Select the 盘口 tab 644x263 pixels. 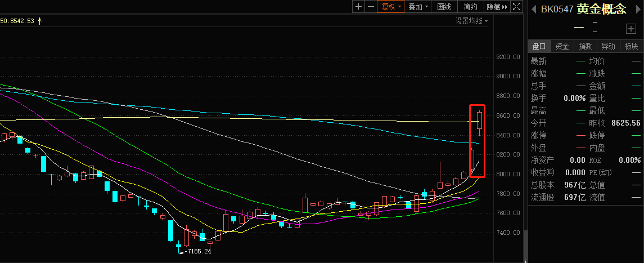pyautogui.click(x=539, y=46)
